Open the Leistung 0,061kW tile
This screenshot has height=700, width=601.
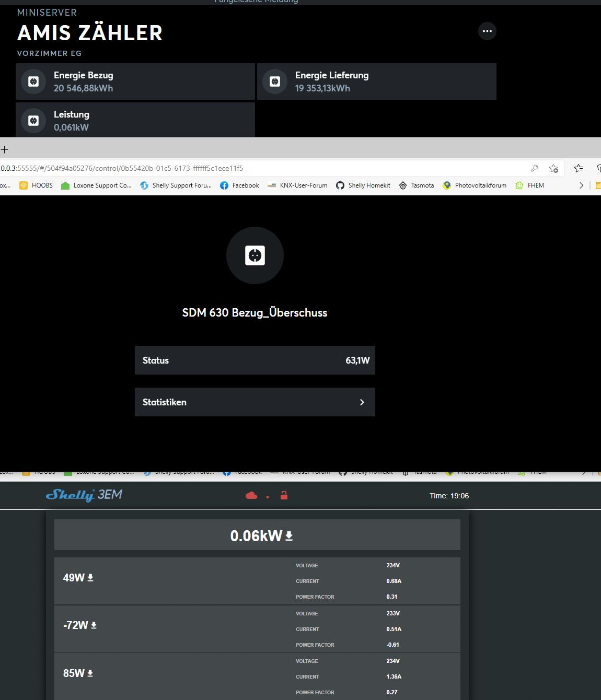coord(135,120)
